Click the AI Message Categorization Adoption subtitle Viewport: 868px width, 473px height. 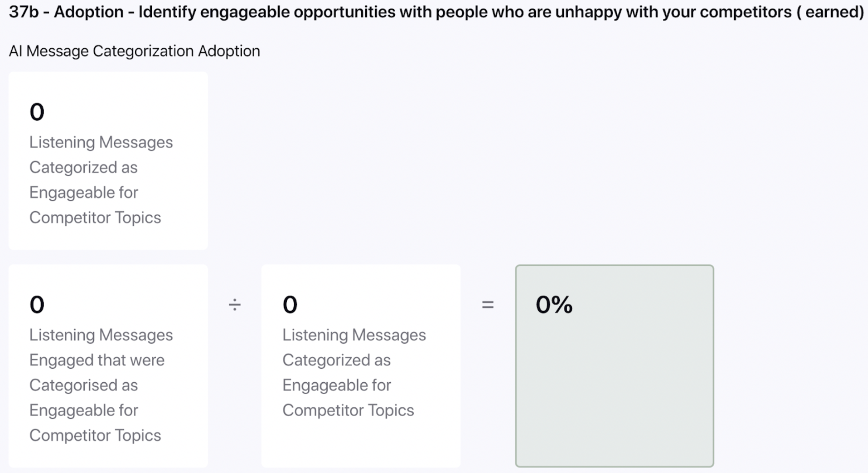tap(135, 51)
